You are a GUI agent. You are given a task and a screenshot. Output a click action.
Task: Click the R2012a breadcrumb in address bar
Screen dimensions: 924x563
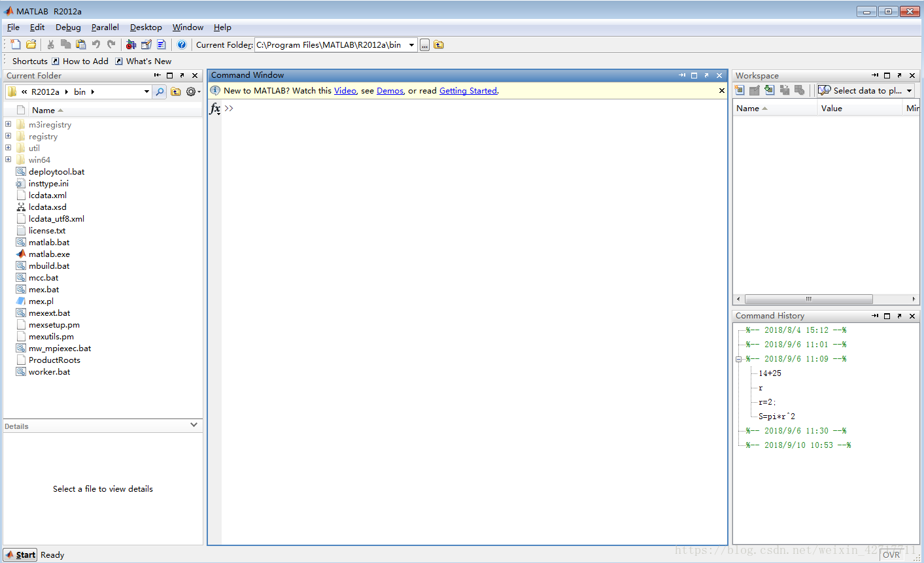pyautogui.click(x=45, y=92)
